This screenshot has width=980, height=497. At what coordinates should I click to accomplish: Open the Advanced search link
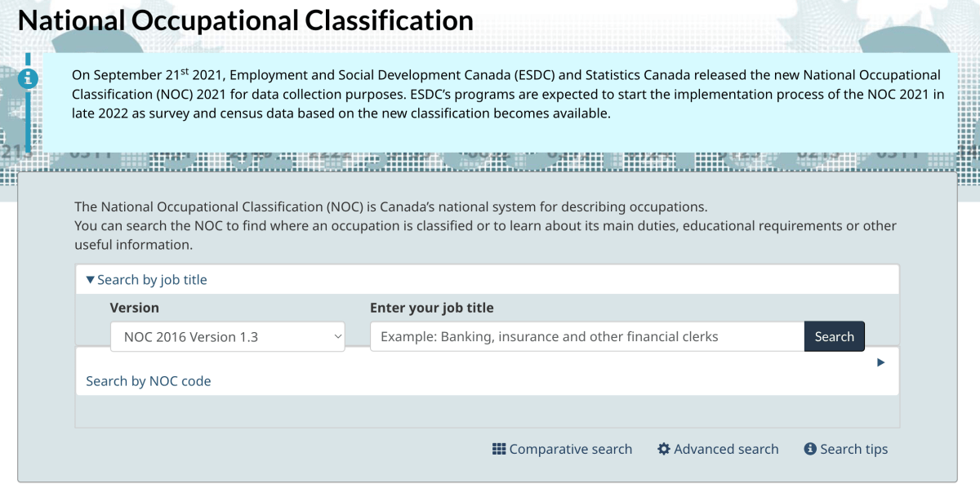[724, 449]
